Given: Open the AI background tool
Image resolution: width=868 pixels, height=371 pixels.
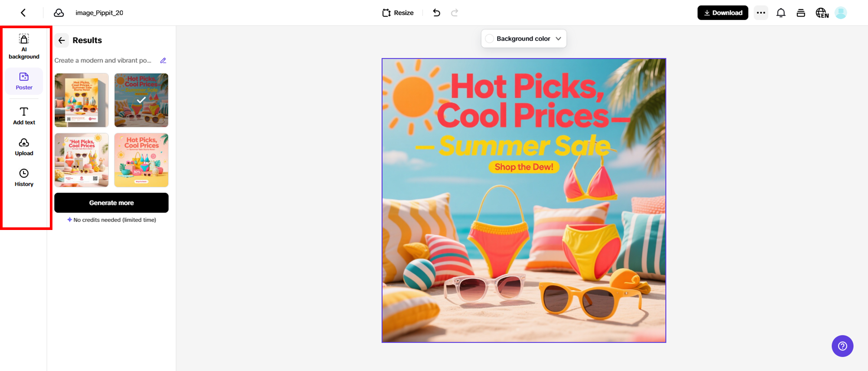Looking at the screenshot, I should pyautogui.click(x=24, y=46).
